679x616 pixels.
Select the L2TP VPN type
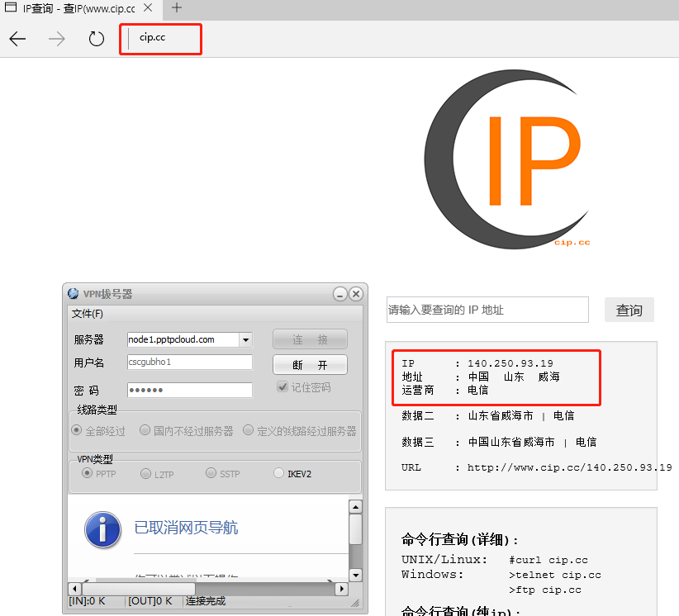tap(146, 473)
